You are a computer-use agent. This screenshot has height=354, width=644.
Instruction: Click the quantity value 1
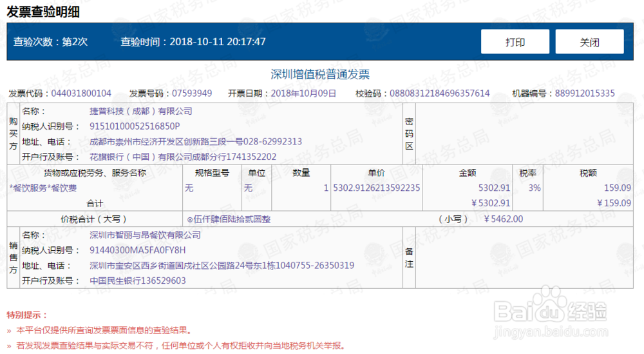coord(326,188)
